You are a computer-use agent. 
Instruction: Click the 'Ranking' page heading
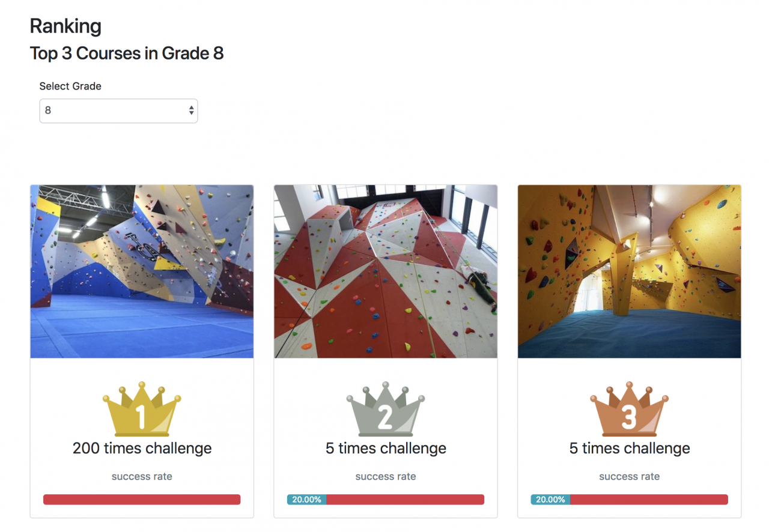[65, 26]
